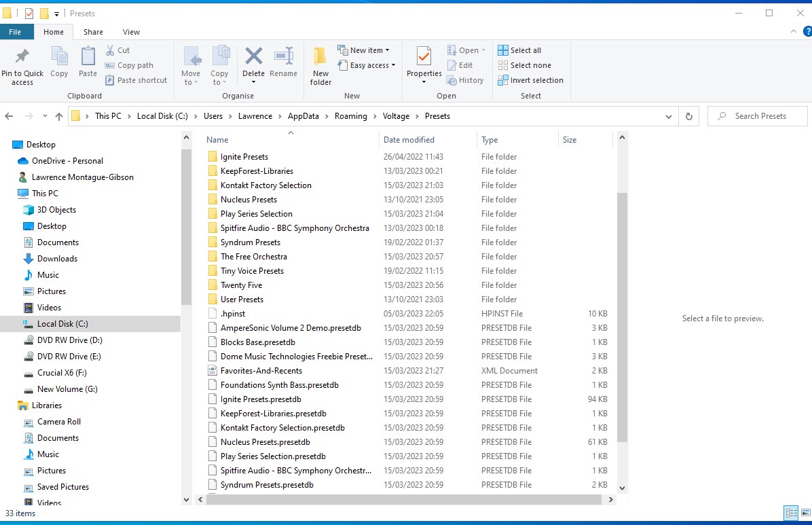
Task: Create a New folder from ribbon
Action: (320, 65)
